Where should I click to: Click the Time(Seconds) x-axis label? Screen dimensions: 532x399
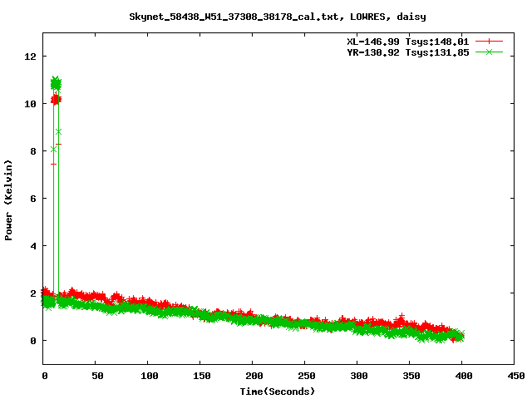tap(278, 392)
